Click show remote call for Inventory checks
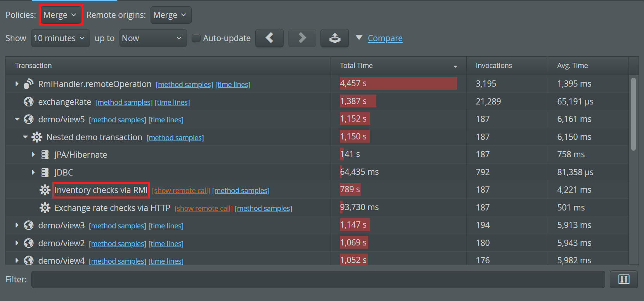644x301 pixels. coord(181,191)
